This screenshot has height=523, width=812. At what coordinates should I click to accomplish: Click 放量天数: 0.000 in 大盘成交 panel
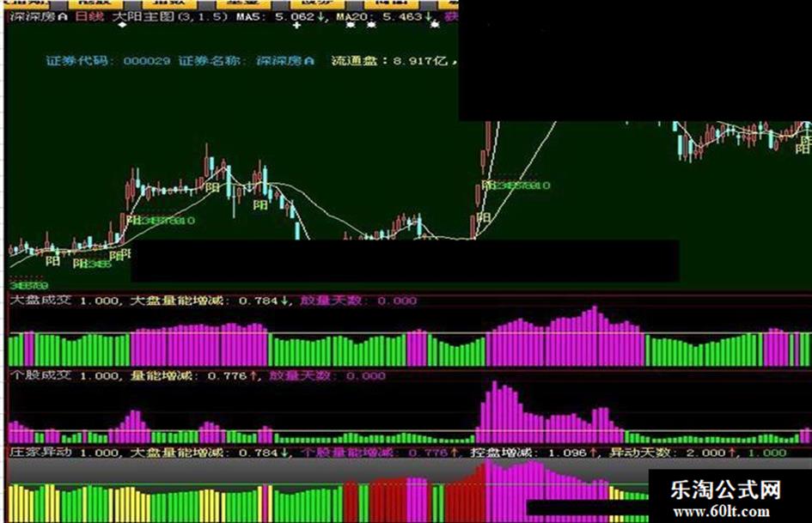click(358, 301)
